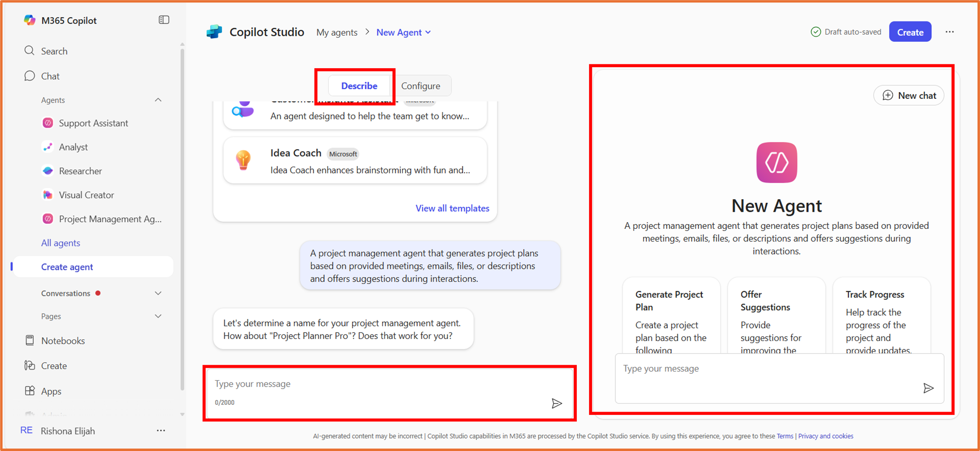The height and width of the screenshot is (451, 980).
Task: Expand the Pages section
Action: click(x=158, y=316)
